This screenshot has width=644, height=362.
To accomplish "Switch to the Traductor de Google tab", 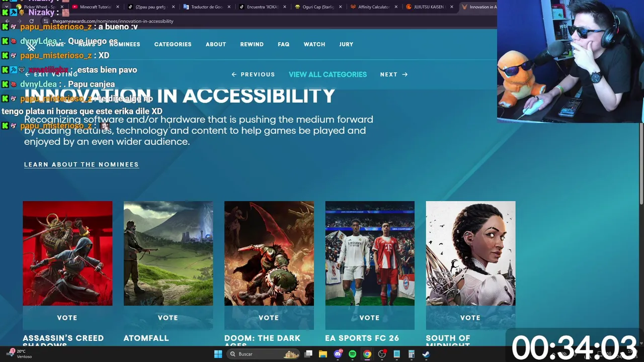I will [206, 7].
